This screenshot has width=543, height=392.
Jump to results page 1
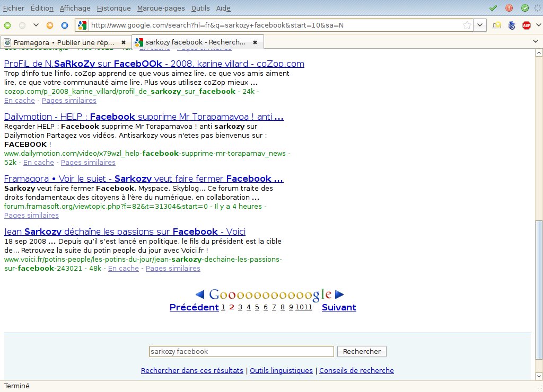click(x=223, y=307)
